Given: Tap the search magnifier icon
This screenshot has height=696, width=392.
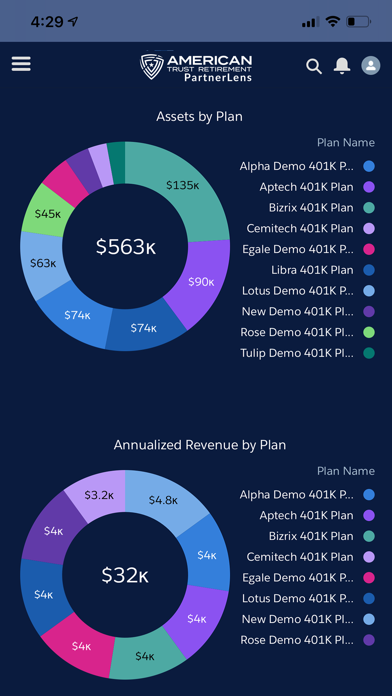Looking at the screenshot, I should (314, 66).
